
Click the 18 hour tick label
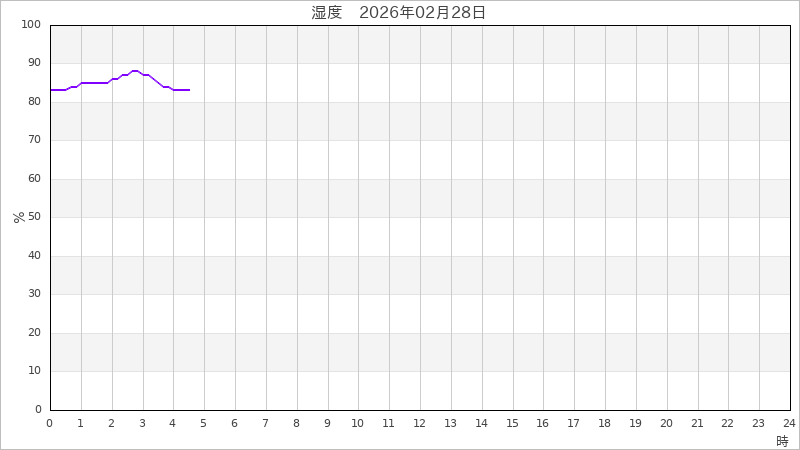pyautogui.click(x=604, y=423)
